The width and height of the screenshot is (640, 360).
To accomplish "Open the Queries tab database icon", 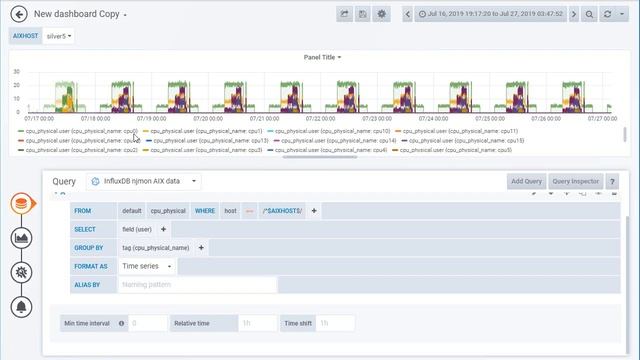I will [21, 203].
